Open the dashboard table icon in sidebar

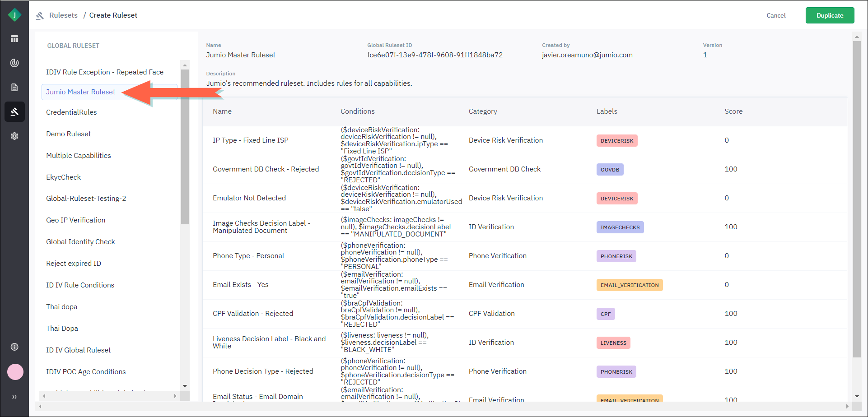point(14,39)
